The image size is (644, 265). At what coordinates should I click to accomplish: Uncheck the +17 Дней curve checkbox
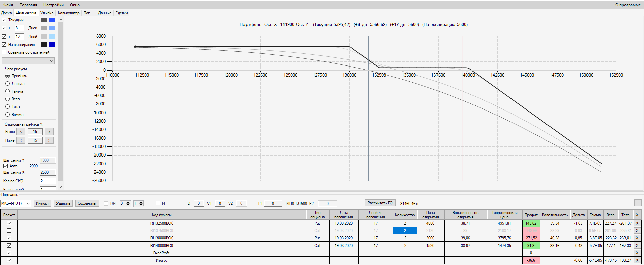point(4,36)
